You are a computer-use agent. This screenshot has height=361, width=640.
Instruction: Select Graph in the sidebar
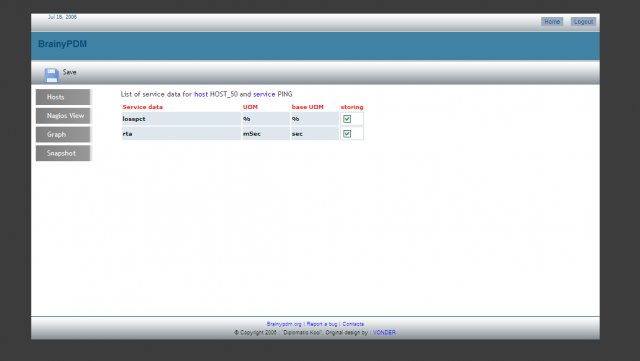[x=63, y=134]
